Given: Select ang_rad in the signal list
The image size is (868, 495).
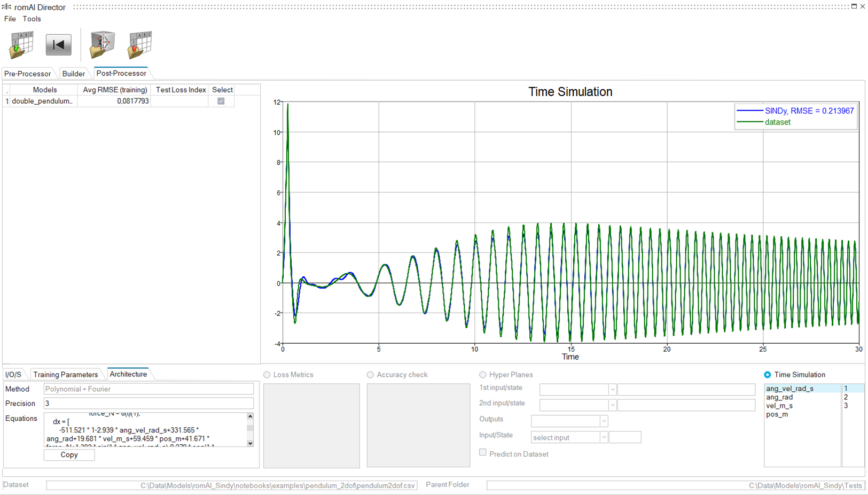Looking at the screenshot, I should [x=779, y=397].
